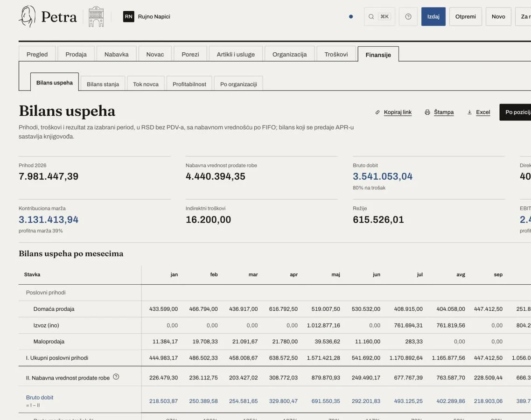Image resolution: width=531 pixels, height=420 pixels.
Task: Switch to the Pregled tab
Action: click(37, 54)
